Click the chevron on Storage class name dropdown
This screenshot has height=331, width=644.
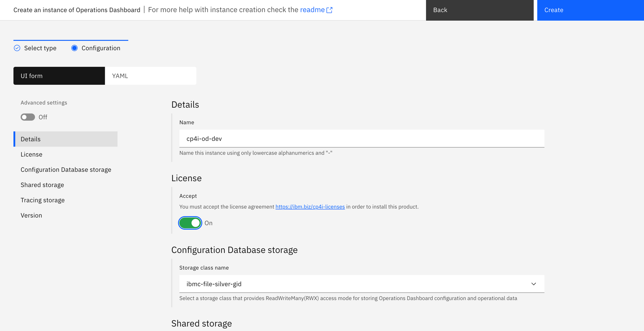pyautogui.click(x=534, y=284)
